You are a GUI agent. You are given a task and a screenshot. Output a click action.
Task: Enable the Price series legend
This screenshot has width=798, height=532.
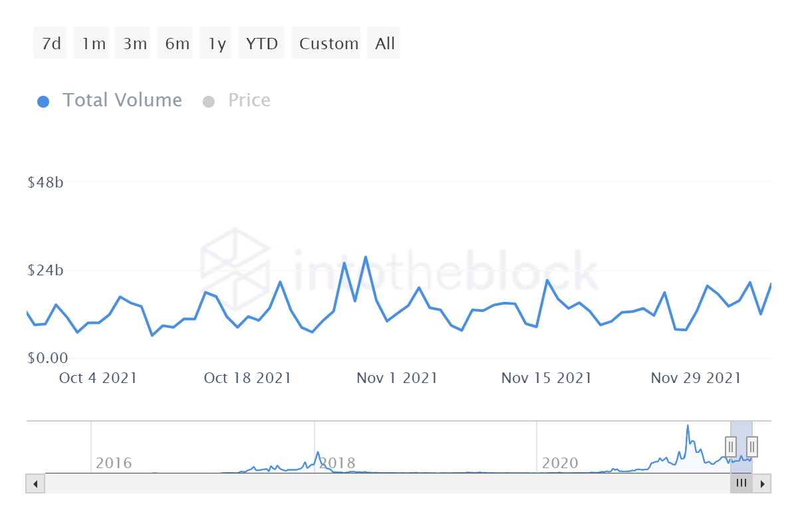click(249, 100)
